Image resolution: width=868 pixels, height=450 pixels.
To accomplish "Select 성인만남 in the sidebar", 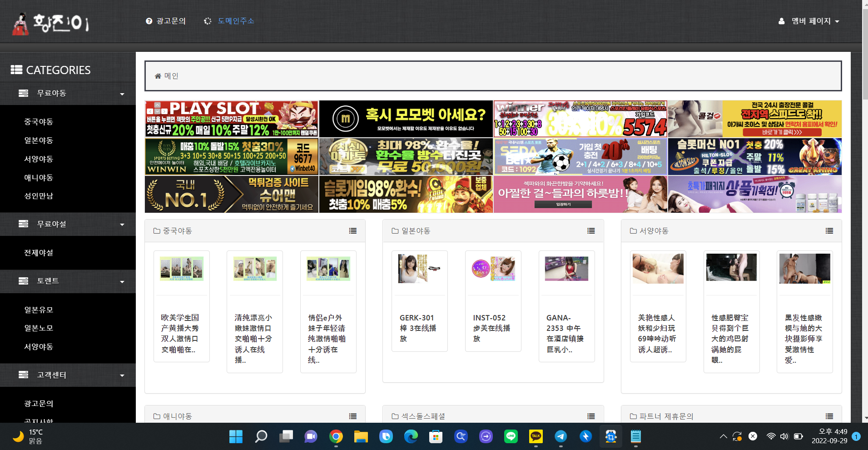I will [x=39, y=196].
